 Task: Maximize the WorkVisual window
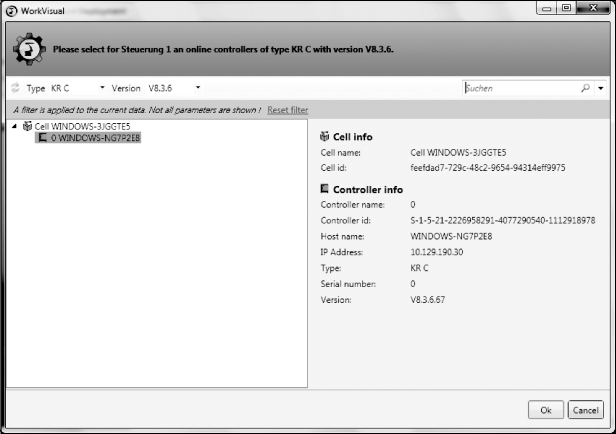[566, 8]
